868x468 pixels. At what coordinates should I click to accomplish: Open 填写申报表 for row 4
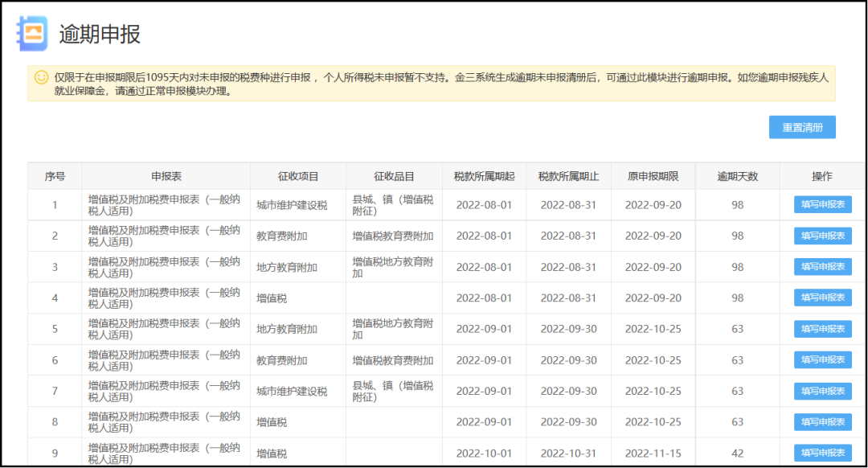coord(823,298)
